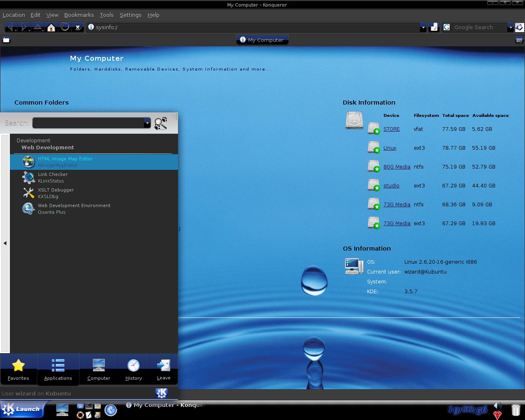The height and width of the screenshot is (420, 525).
Task: Open the Google Search engine dropdown
Action: pyautogui.click(x=510, y=27)
